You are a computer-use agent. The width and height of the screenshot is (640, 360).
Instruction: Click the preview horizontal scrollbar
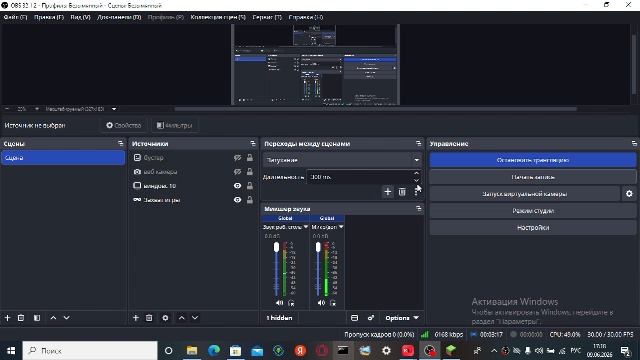coord(376,109)
